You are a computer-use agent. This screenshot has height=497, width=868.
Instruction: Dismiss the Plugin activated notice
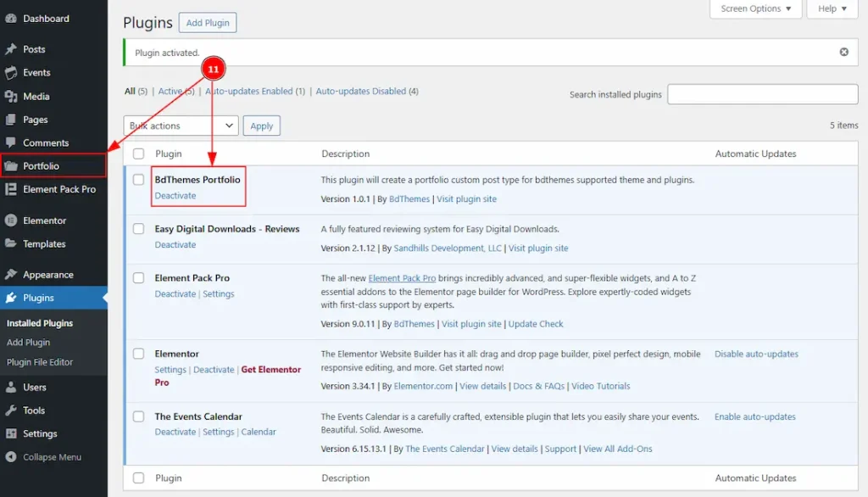[x=843, y=53]
